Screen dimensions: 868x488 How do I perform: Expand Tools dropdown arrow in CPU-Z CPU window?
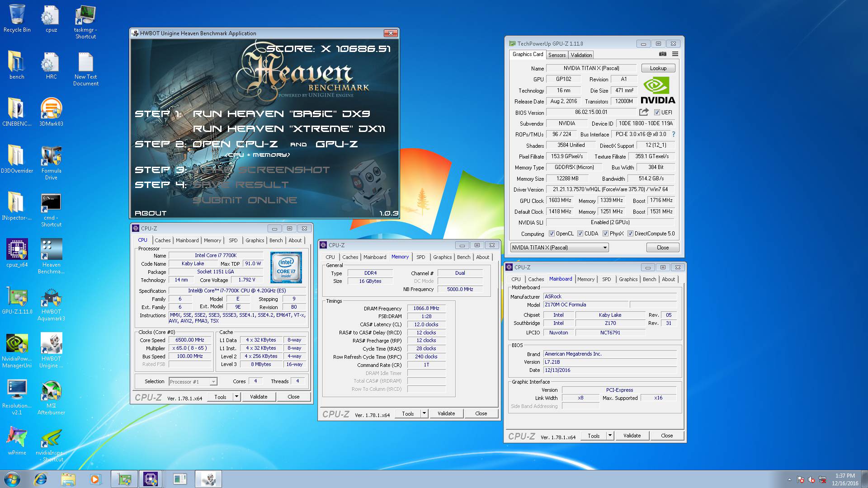236,397
